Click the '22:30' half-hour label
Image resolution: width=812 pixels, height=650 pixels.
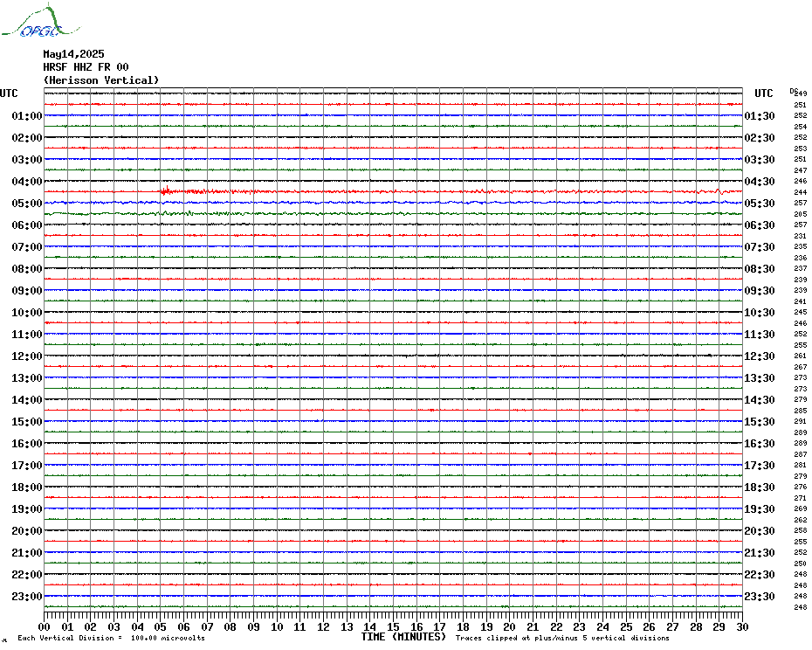(760, 574)
